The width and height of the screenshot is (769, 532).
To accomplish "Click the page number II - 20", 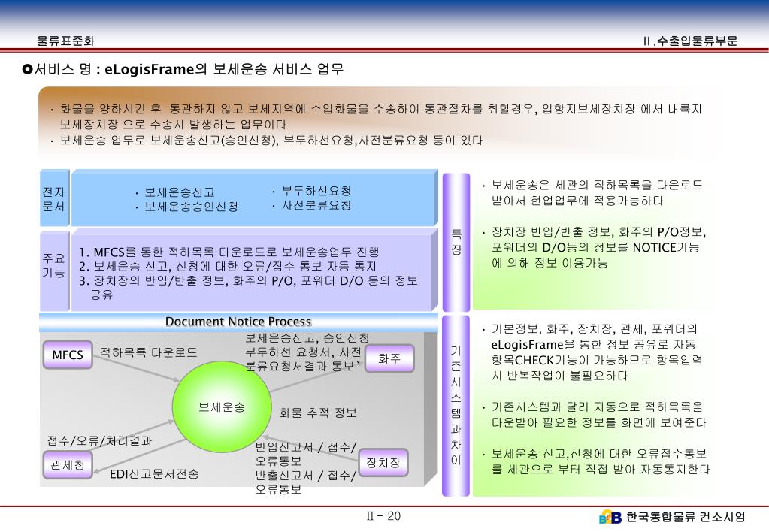I will 383,515.
